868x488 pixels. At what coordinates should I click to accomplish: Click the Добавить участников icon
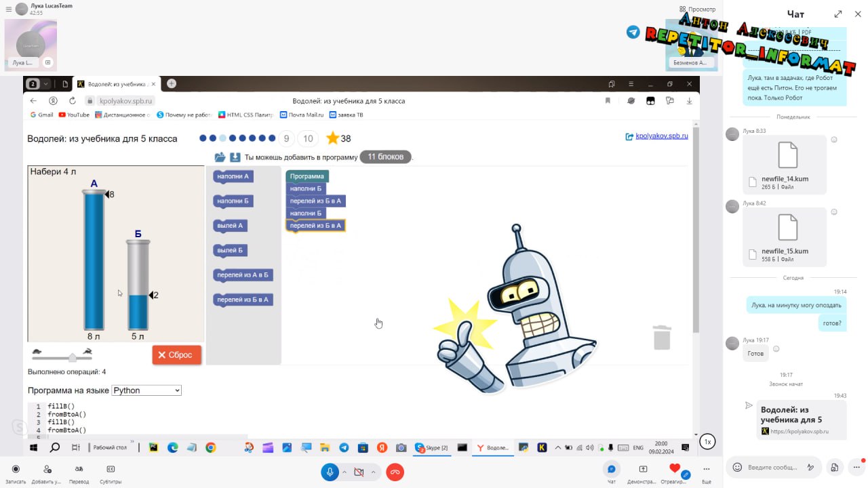[47, 472]
